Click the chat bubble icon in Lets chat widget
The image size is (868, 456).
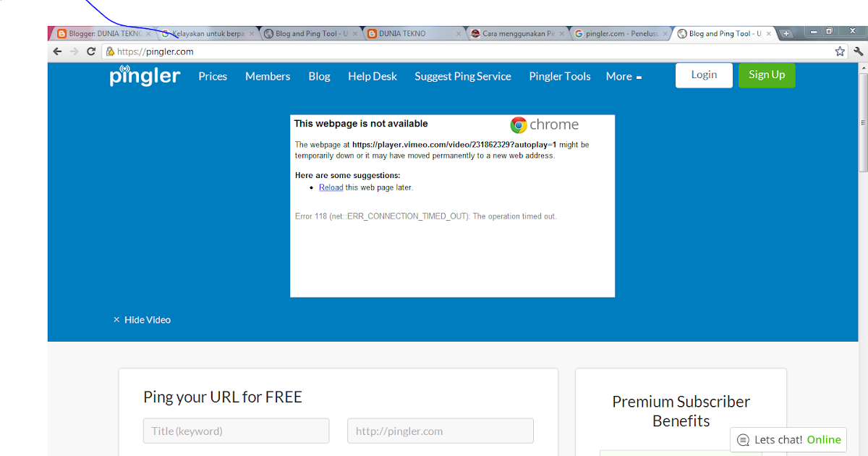(x=743, y=439)
